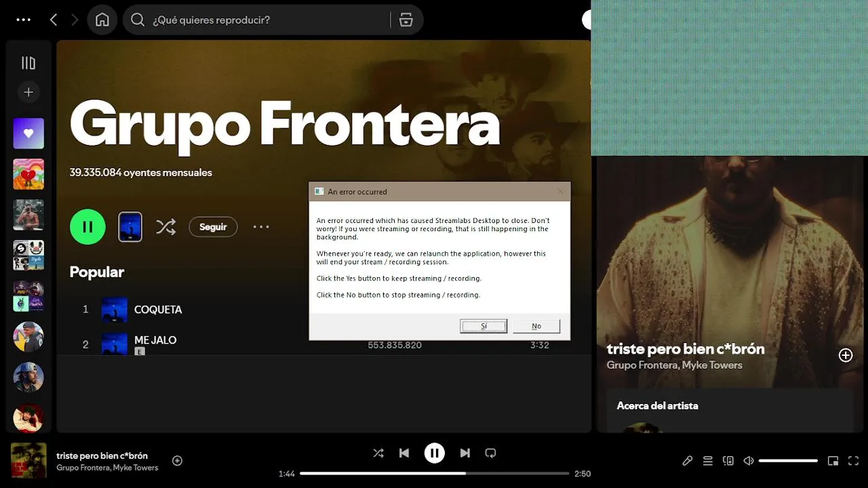
Task: Open the miniplayer icon
Action: (x=833, y=461)
